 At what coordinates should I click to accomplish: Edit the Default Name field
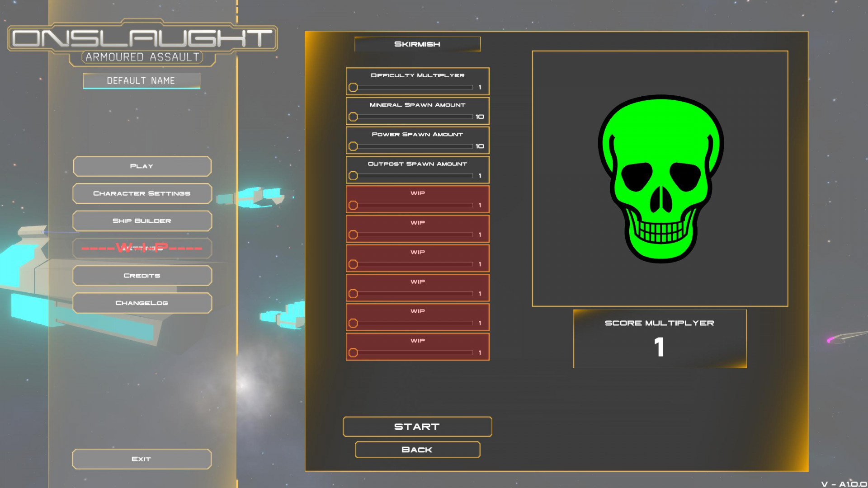[x=142, y=81]
